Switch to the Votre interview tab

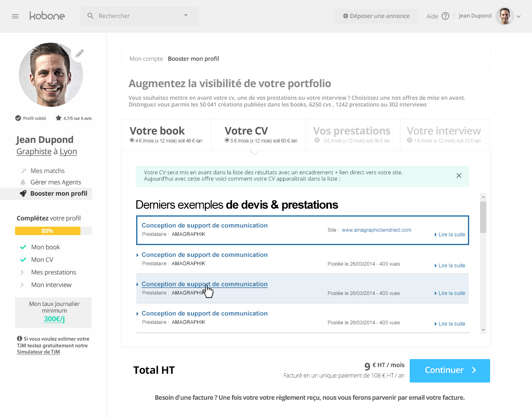coord(443,131)
